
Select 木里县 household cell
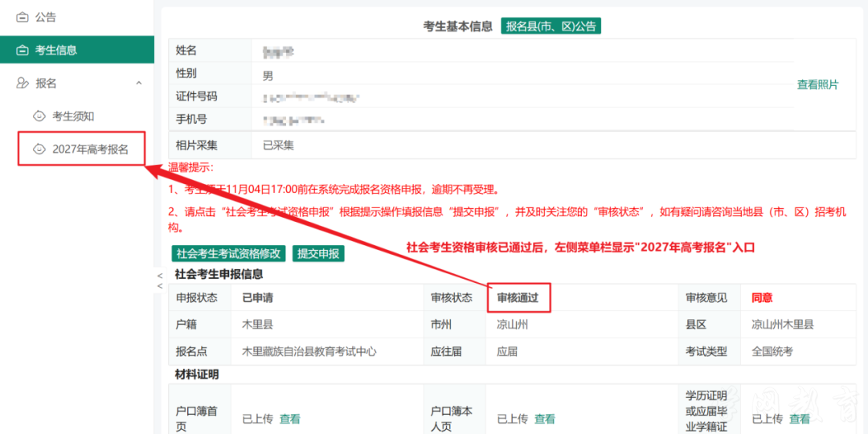pyautogui.click(x=257, y=325)
